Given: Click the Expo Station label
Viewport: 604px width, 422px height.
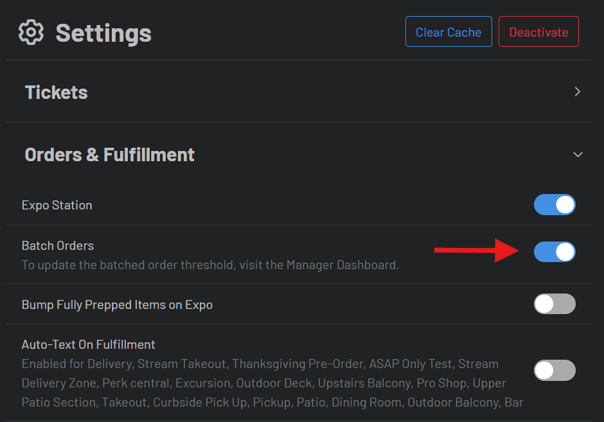Looking at the screenshot, I should coord(57,205).
